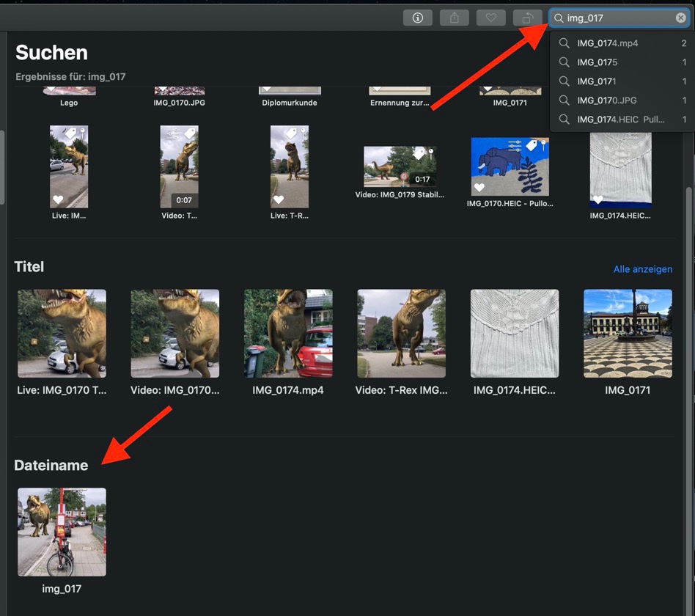This screenshot has height=616, width=695.
Task: Open Video: IMG_0179 Stabil... thumbnail
Action: [400, 166]
